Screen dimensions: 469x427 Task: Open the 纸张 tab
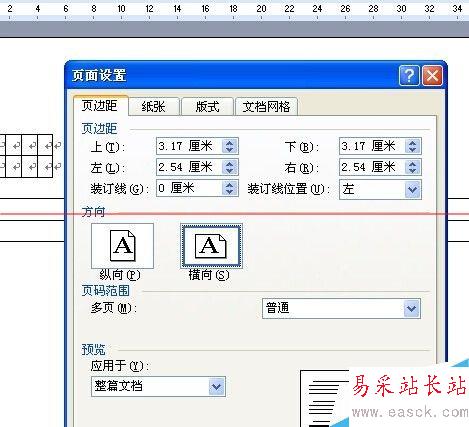pos(153,107)
